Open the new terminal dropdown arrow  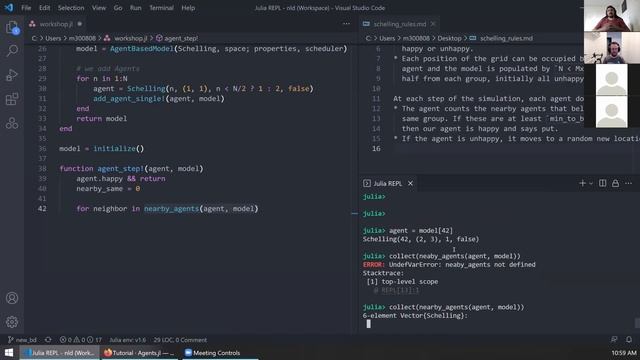pos(591,184)
